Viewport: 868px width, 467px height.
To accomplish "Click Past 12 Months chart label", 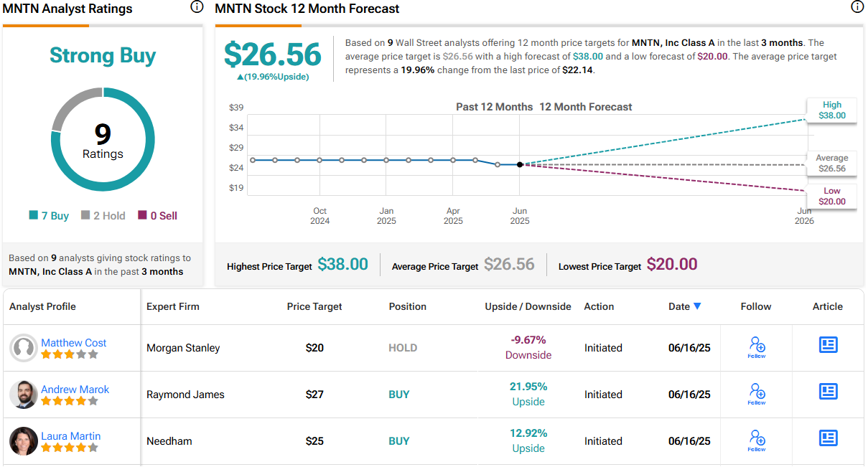I will (x=495, y=107).
